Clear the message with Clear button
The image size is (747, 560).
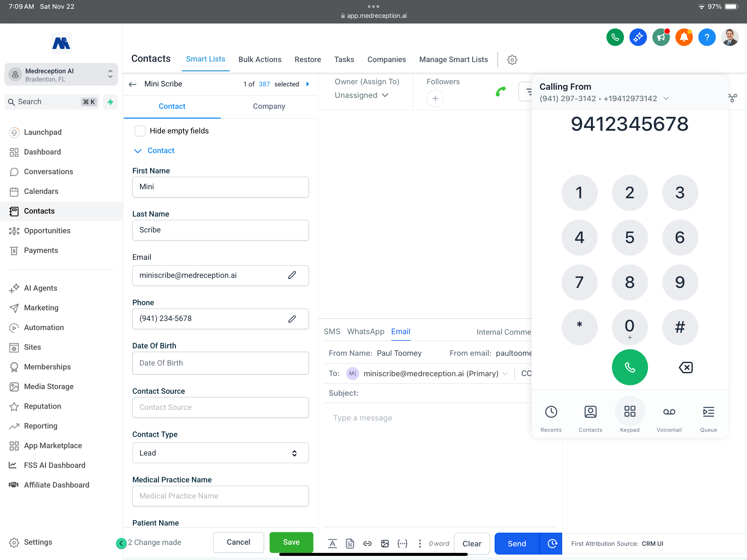472,543
